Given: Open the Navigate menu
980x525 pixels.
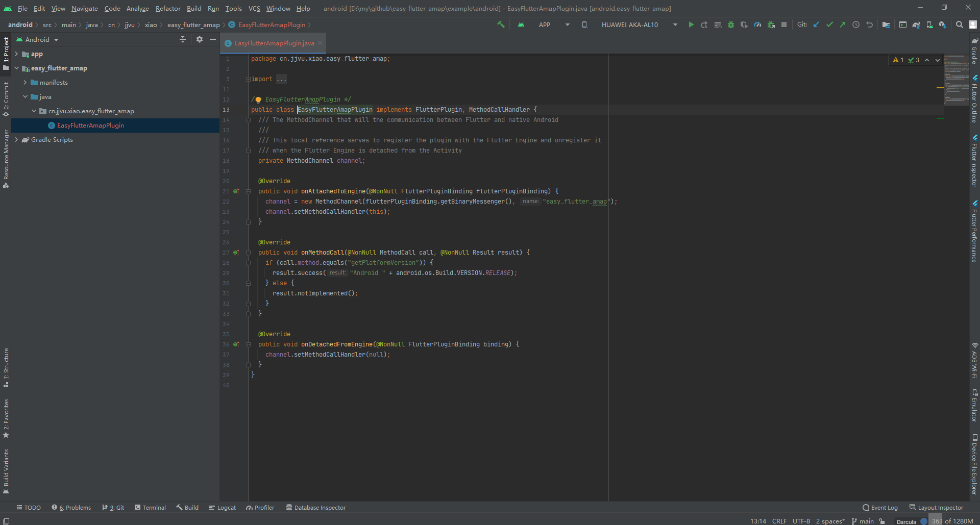Looking at the screenshot, I should [84, 8].
